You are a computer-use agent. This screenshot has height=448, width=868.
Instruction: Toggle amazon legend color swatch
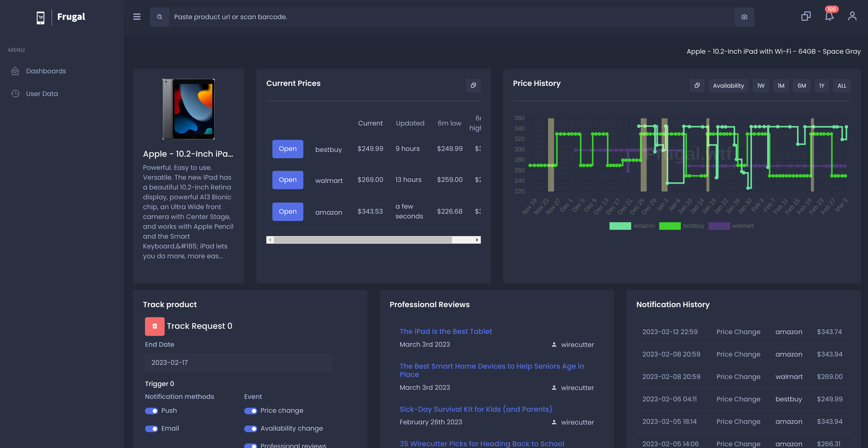point(620,226)
